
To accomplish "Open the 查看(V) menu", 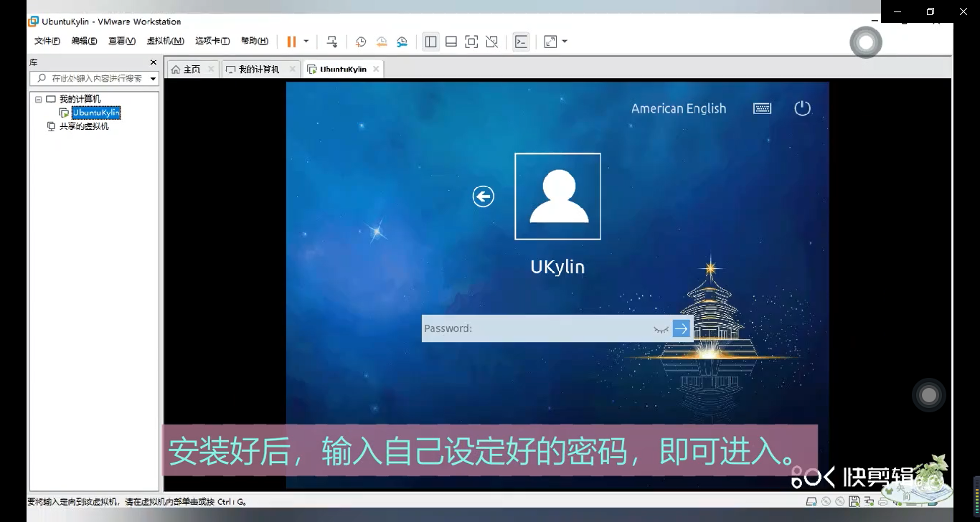I will pos(121,42).
